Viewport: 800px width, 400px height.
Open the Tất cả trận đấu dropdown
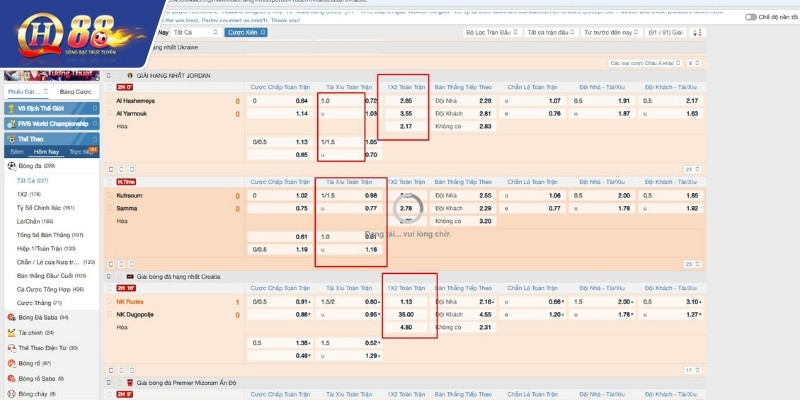(x=551, y=32)
